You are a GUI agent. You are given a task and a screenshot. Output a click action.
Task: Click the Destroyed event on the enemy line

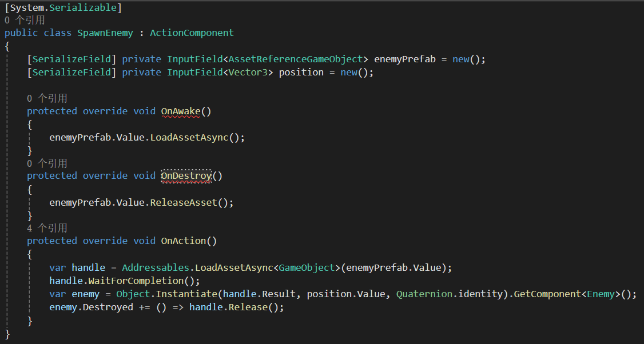110,307
